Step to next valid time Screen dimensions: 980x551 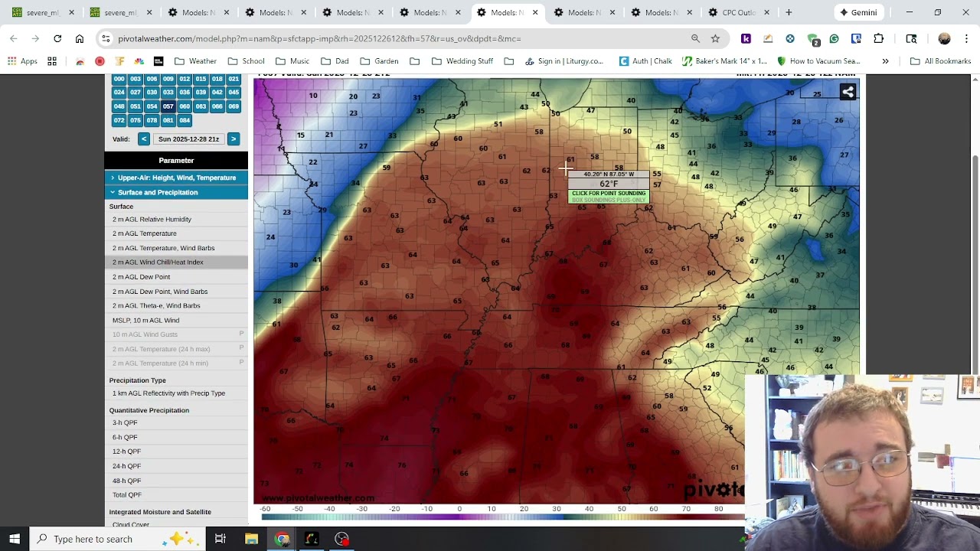pos(234,139)
